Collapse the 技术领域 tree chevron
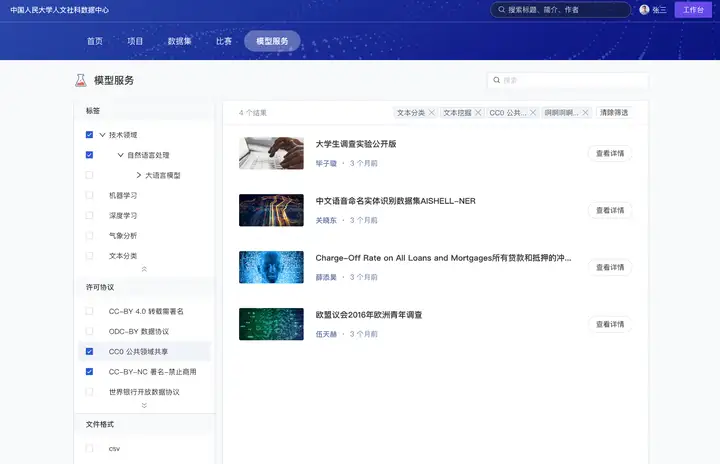Image resolution: width=720 pixels, height=464 pixels. click(102, 135)
